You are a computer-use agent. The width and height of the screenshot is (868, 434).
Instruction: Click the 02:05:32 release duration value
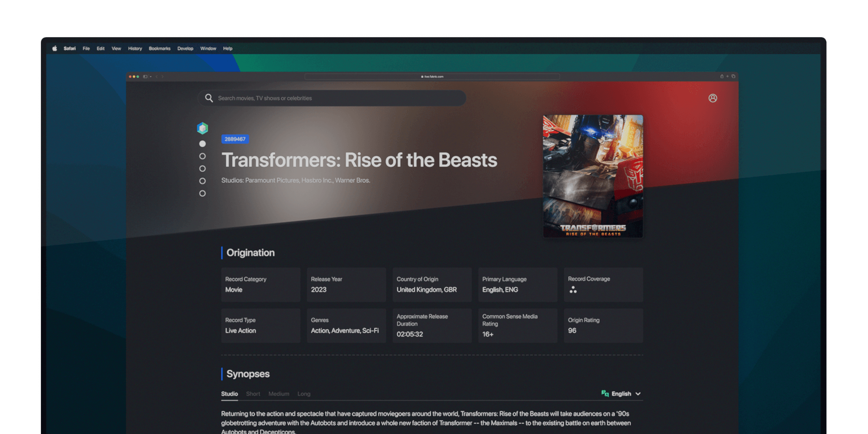410,334
